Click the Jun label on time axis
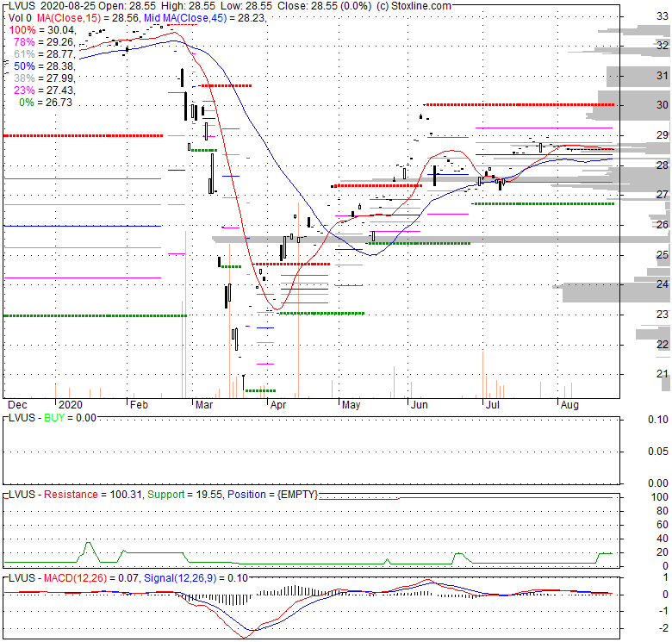672x642 pixels. 420,405
